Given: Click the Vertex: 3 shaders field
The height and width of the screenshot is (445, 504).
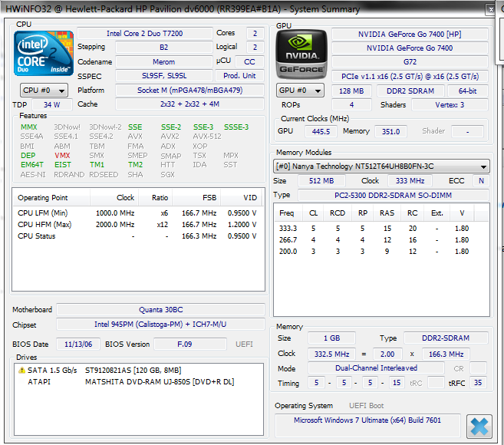Looking at the screenshot, I should coord(450,105).
